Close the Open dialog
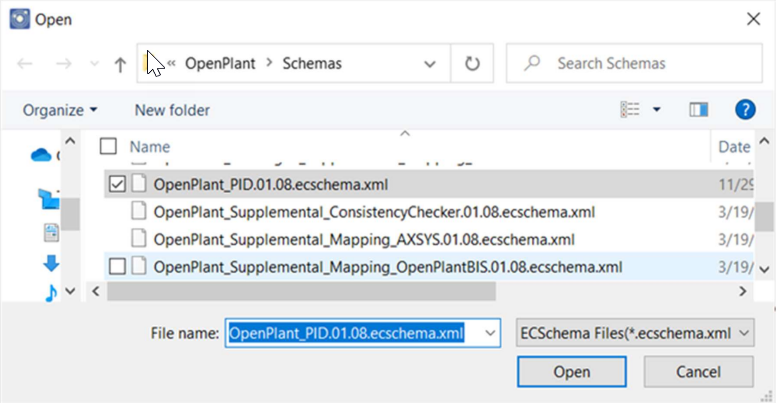 tap(754, 19)
